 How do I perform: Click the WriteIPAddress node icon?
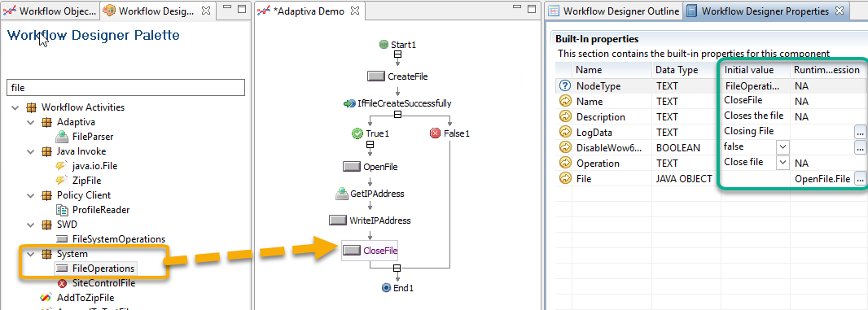tap(338, 220)
